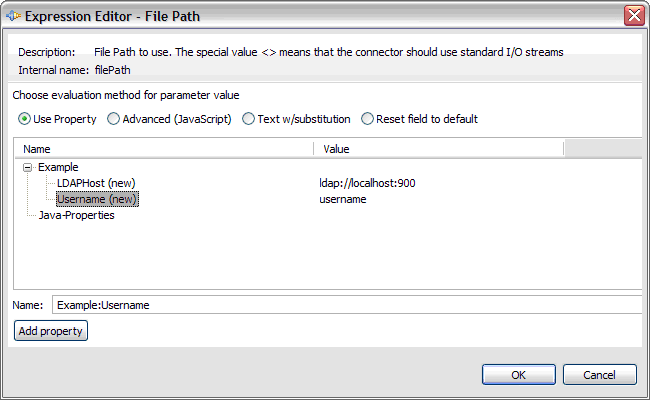This screenshot has width=650, height=400.
Task: Choose the Advanced (JavaScript) evaluation method
Action: tap(113, 119)
